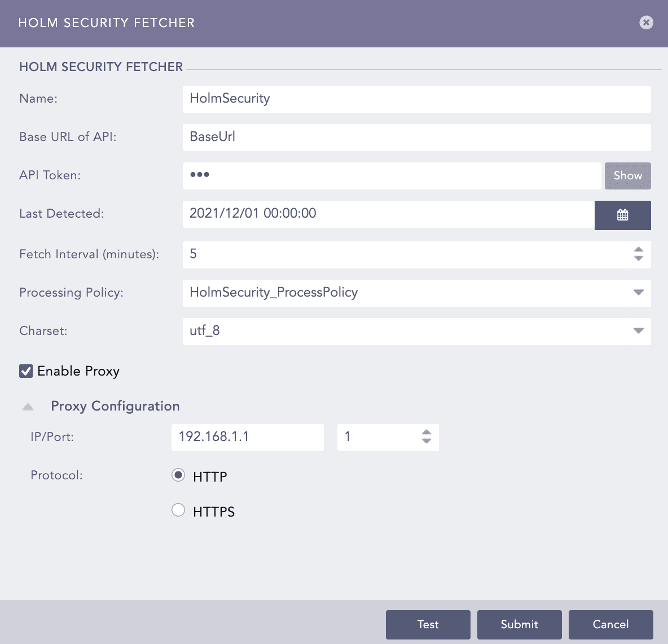Increase the Fetch Interval value

point(638,250)
